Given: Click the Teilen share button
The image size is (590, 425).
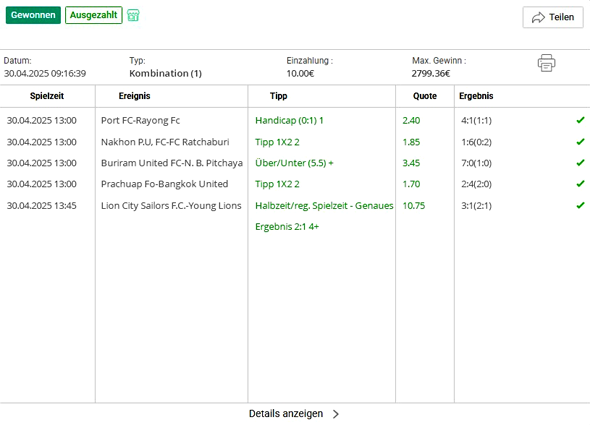Looking at the screenshot, I should tap(553, 17).
